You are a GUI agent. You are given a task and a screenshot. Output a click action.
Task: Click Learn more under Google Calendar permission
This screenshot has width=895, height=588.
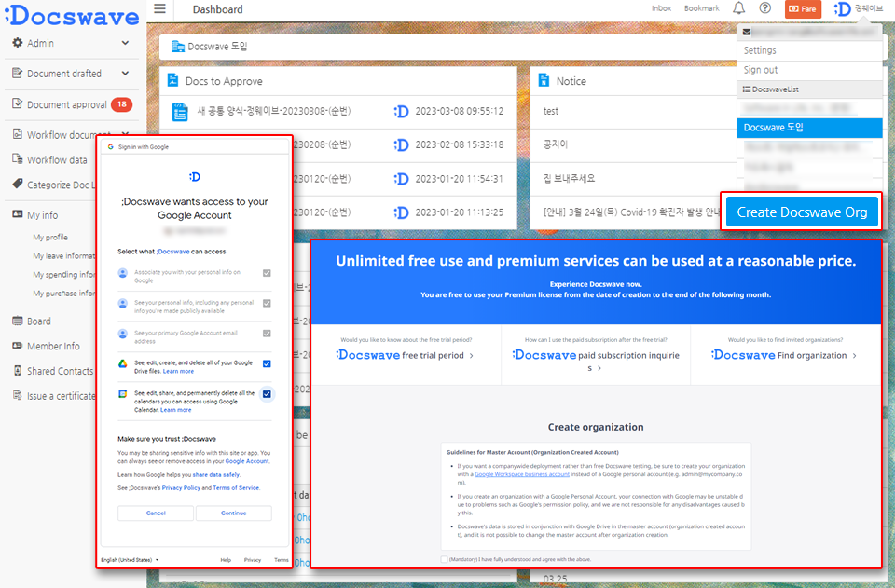(x=176, y=410)
